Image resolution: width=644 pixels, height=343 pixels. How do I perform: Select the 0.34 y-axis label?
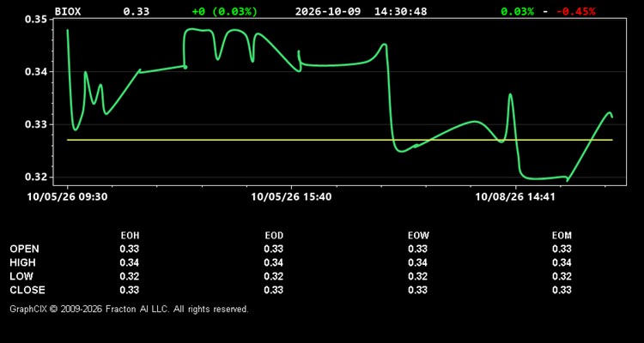36,72
